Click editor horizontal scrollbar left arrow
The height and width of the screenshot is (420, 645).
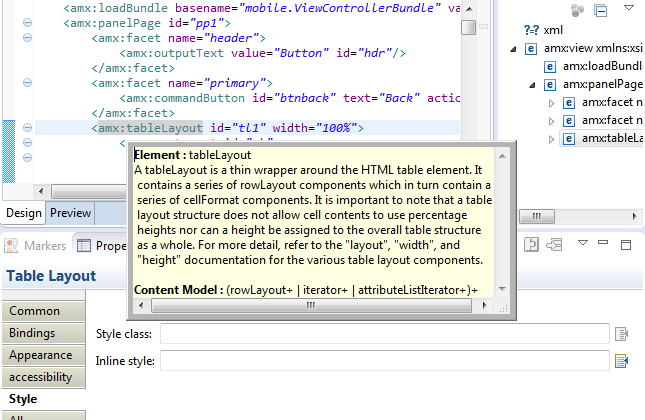tap(41, 191)
